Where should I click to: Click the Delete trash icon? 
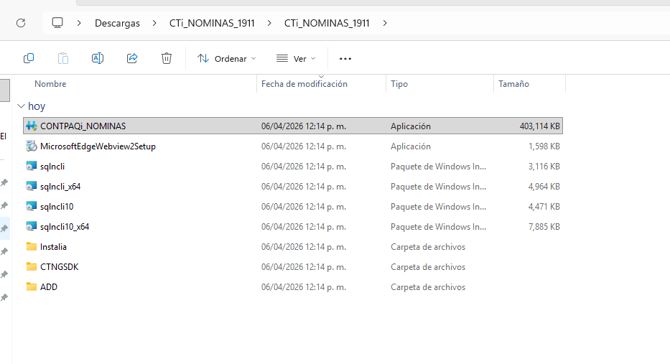pyautogui.click(x=166, y=58)
